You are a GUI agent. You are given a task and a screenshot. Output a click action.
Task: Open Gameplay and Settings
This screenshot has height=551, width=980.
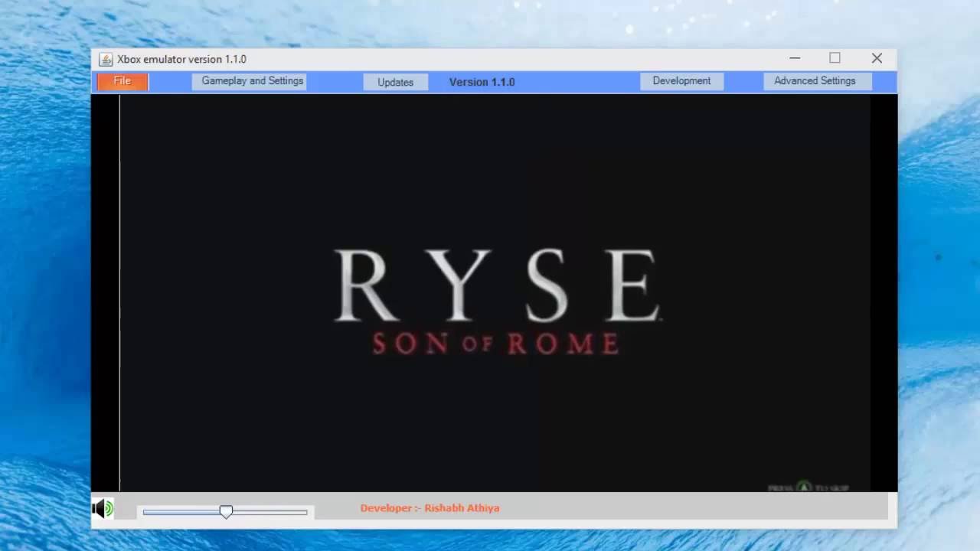coord(250,81)
